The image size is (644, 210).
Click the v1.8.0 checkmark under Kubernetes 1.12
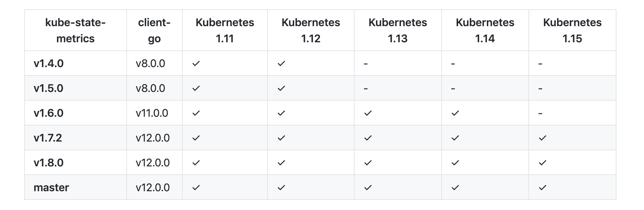(x=281, y=163)
